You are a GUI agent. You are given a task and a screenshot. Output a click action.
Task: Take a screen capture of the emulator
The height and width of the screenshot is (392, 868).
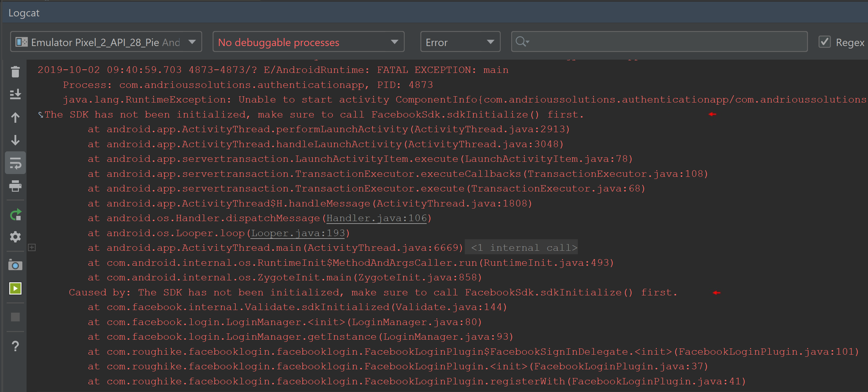(x=15, y=265)
